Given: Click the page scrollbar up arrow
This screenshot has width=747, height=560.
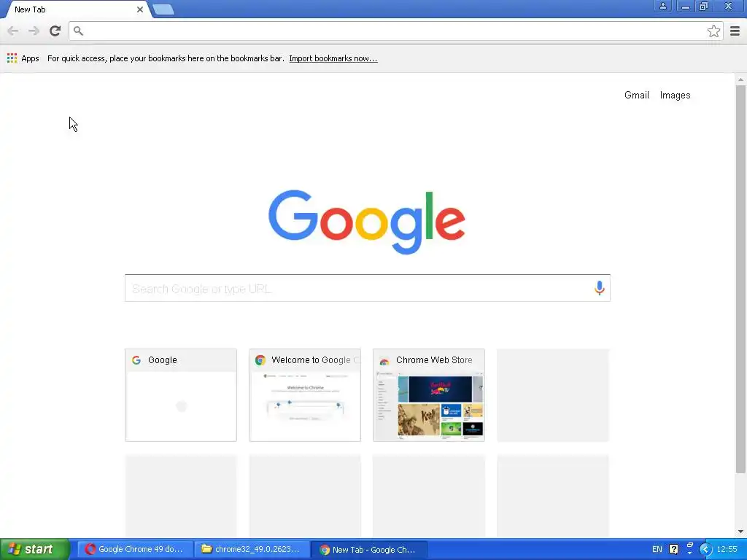Looking at the screenshot, I should point(740,79).
